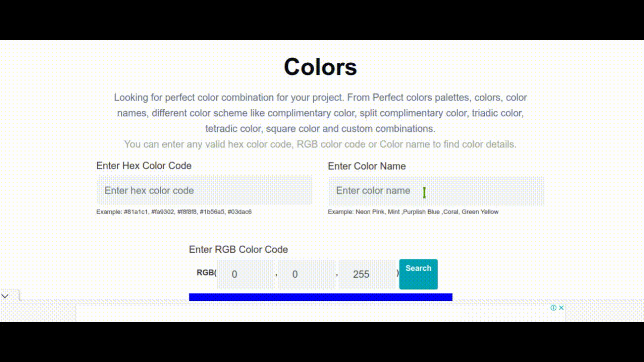Click the valid hex color hint sentence
The width and height of the screenshot is (644, 362).
click(x=320, y=144)
